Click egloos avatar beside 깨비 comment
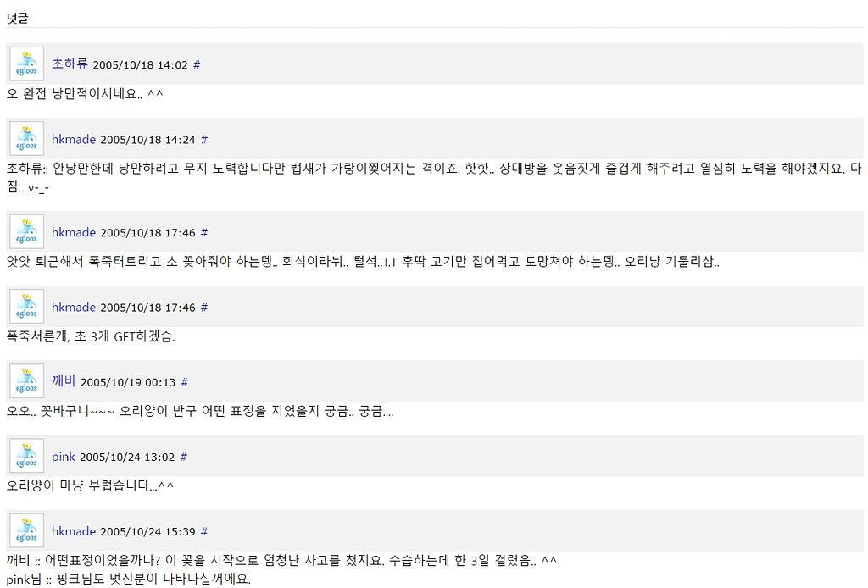The image size is (868, 588). point(26,381)
